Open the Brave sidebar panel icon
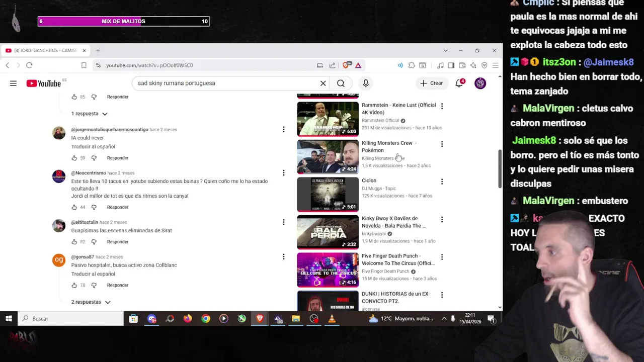This screenshot has width=644, height=362. click(x=451, y=65)
